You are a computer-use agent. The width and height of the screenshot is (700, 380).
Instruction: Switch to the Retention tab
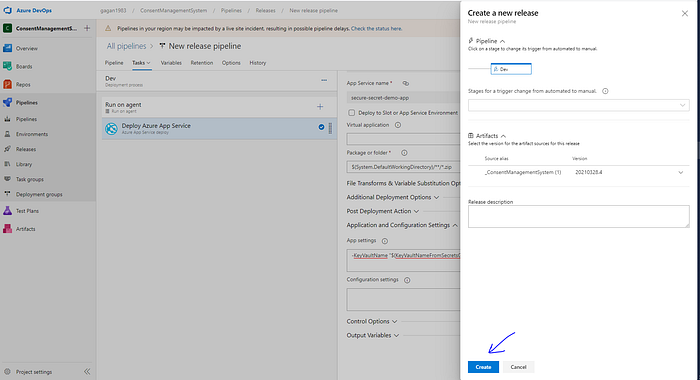202,63
